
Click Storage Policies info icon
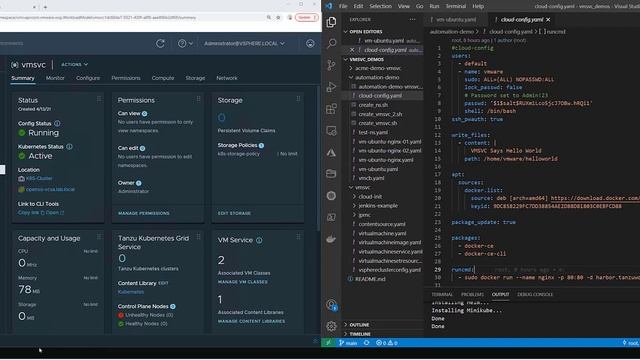261,145
